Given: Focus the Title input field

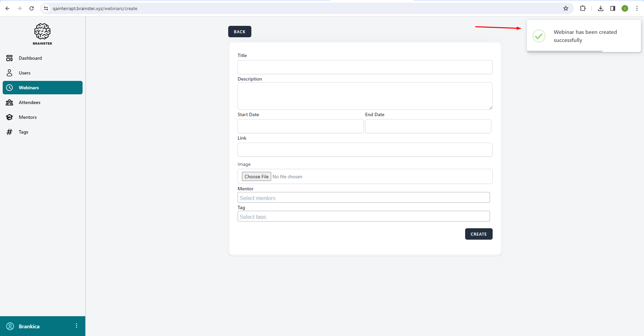Looking at the screenshot, I should click(365, 67).
